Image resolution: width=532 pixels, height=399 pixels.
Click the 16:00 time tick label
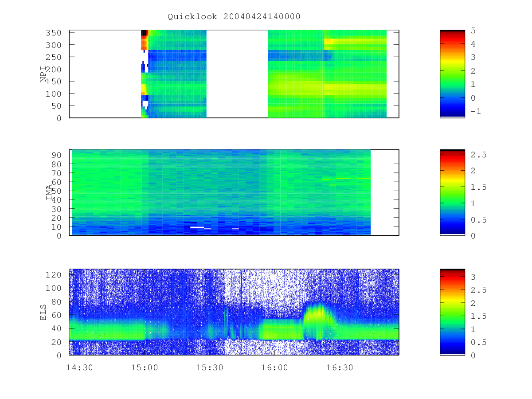click(275, 368)
